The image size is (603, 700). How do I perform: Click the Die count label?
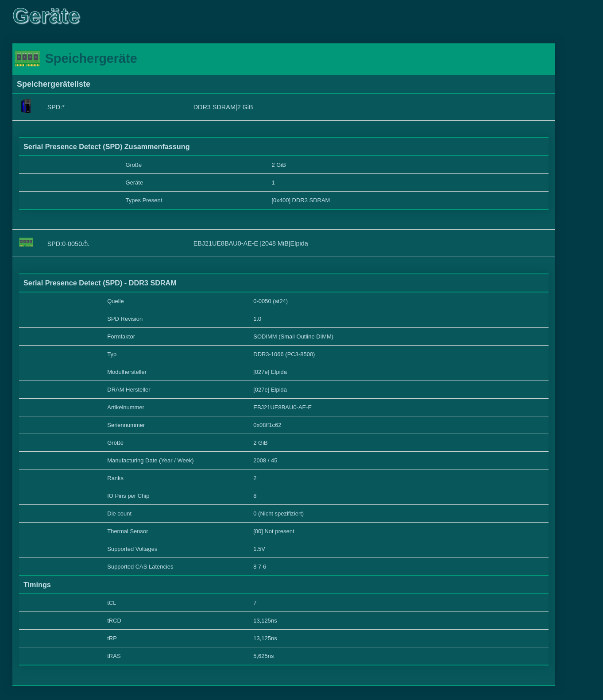pos(119,514)
